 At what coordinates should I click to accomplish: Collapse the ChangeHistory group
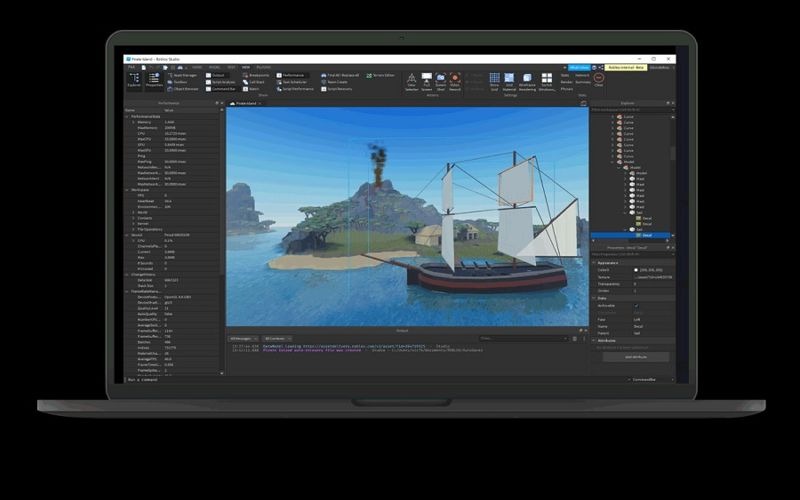[128, 274]
